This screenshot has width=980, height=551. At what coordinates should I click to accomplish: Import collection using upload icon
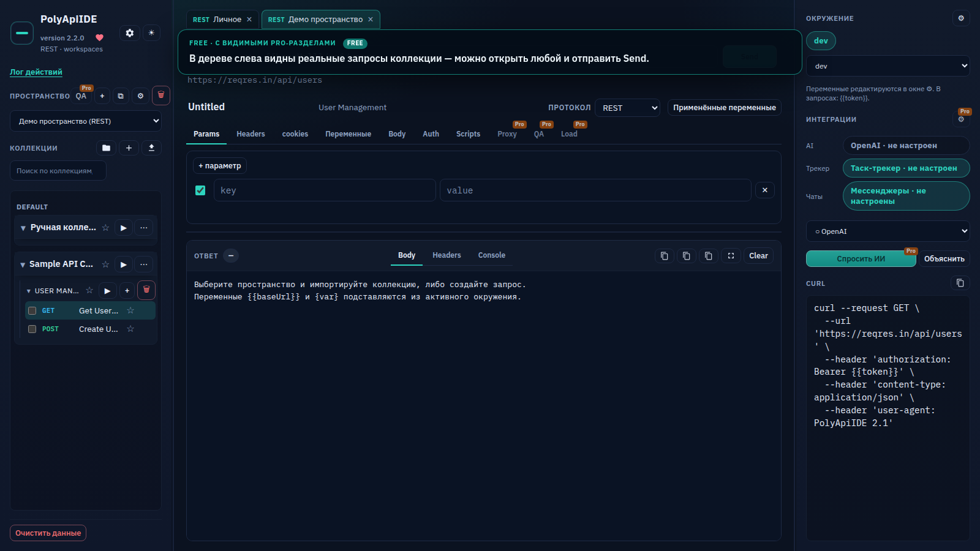[x=151, y=148]
